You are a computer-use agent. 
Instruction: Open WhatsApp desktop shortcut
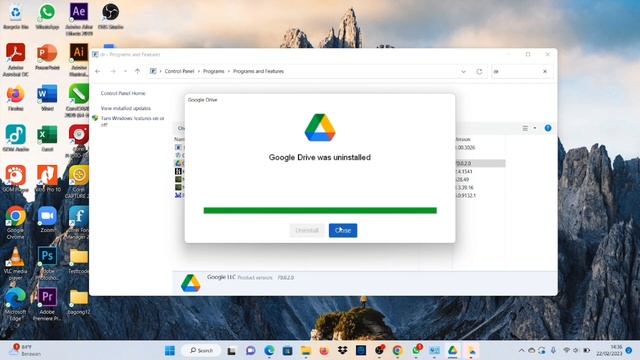pos(47,16)
